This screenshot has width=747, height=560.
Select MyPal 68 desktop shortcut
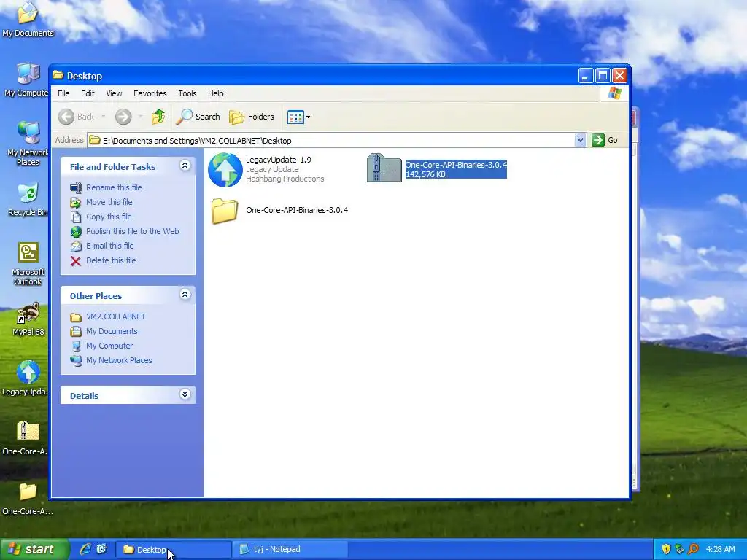(x=28, y=319)
